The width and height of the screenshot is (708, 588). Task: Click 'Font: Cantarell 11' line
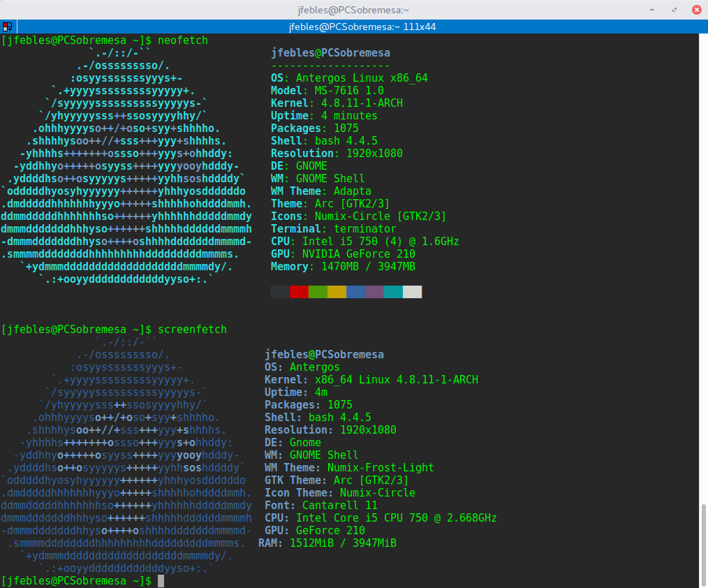pyautogui.click(x=321, y=506)
